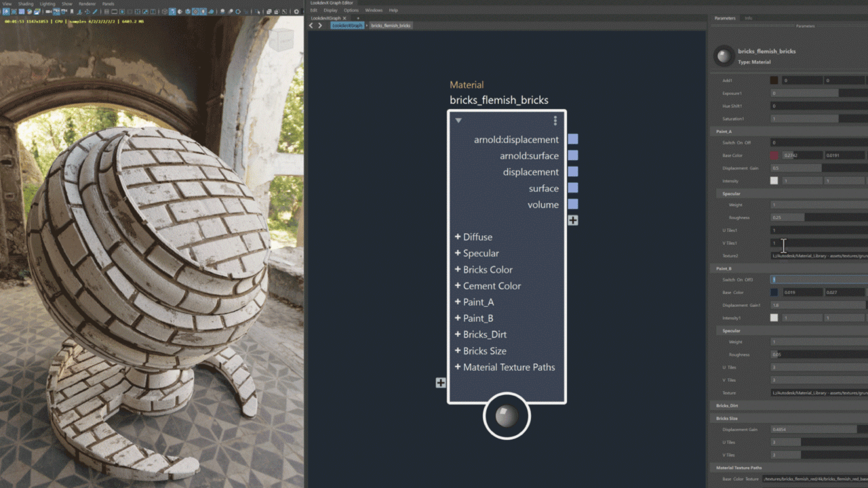Add a new graph tab with the plus
Image resolution: width=868 pixels, height=488 pixels.
click(358, 18)
